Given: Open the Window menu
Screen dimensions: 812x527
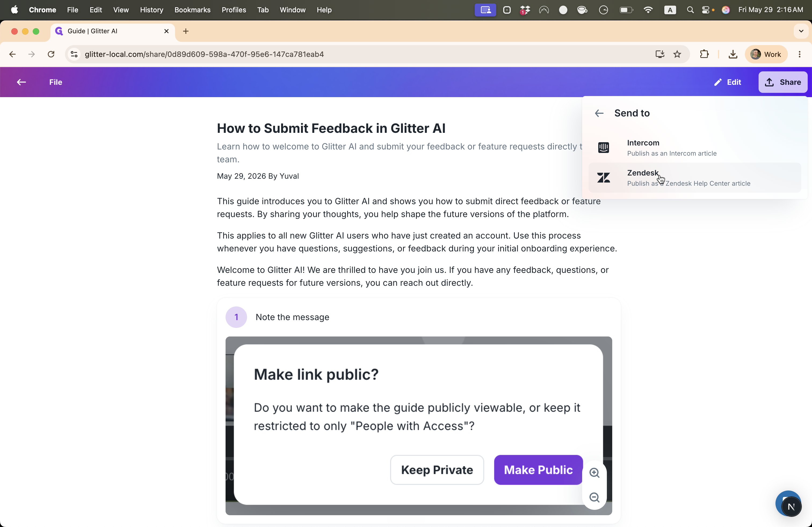Looking at the screenshot, I should (292, 10).
